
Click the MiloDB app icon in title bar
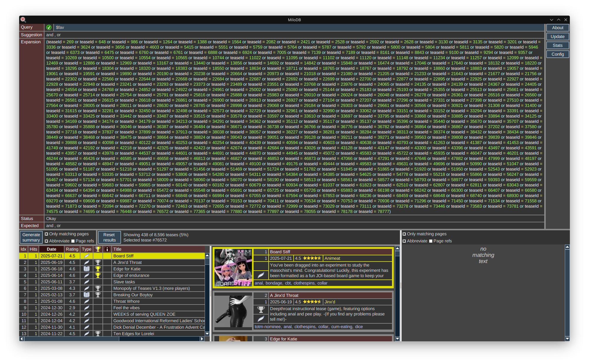click(23, 20)
